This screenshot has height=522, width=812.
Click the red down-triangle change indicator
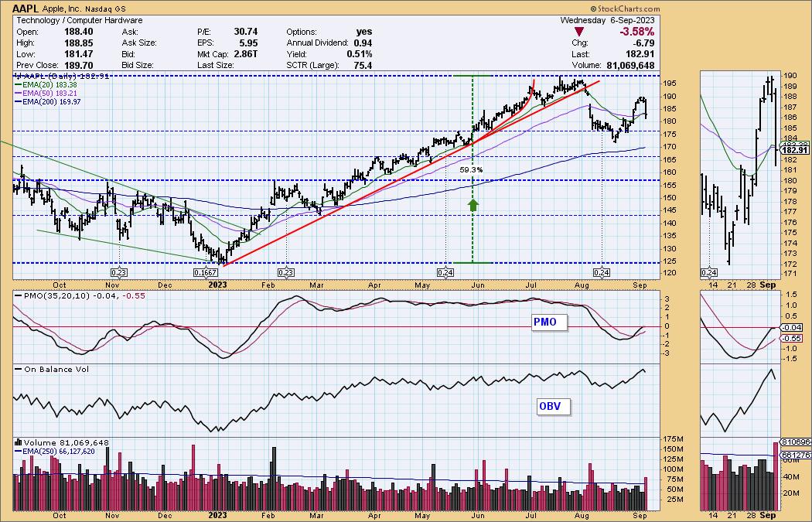click(579, 32)
